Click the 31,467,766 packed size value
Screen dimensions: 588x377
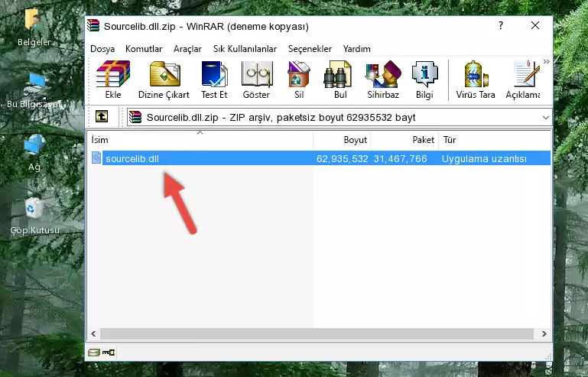point(400,159)
